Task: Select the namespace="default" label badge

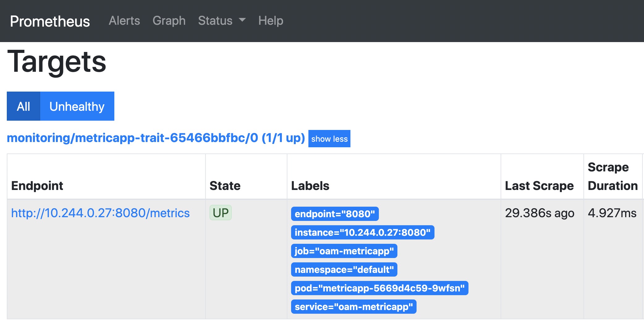Action: click(344, 270)
